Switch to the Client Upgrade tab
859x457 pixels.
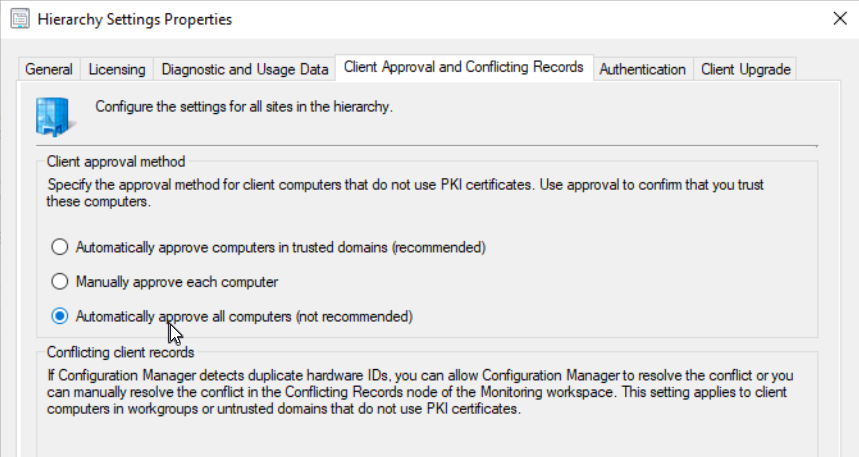[x=745, y=69]
